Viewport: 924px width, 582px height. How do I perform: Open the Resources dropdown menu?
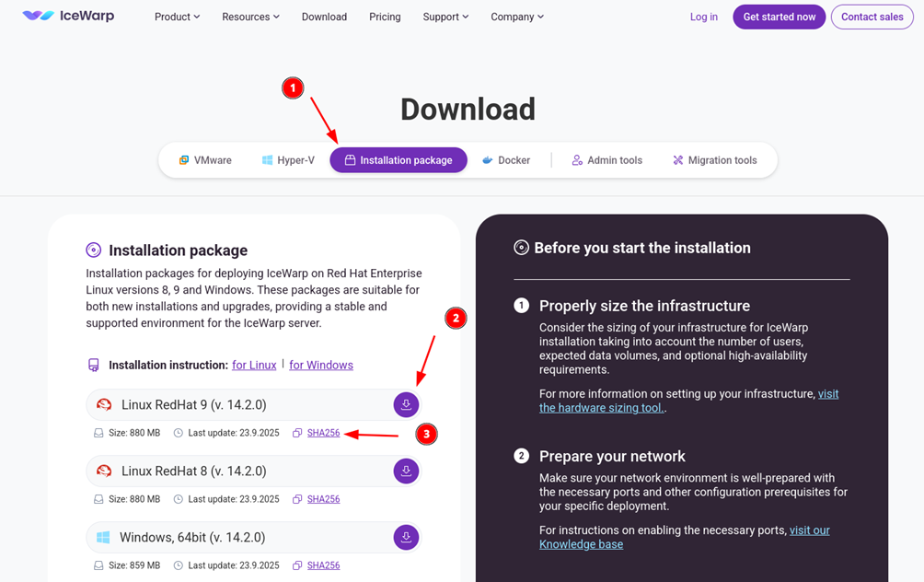[250, 17]
